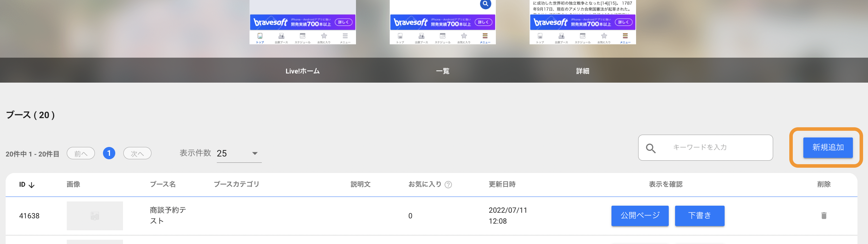Click ID cell 41638

(29, 216)
